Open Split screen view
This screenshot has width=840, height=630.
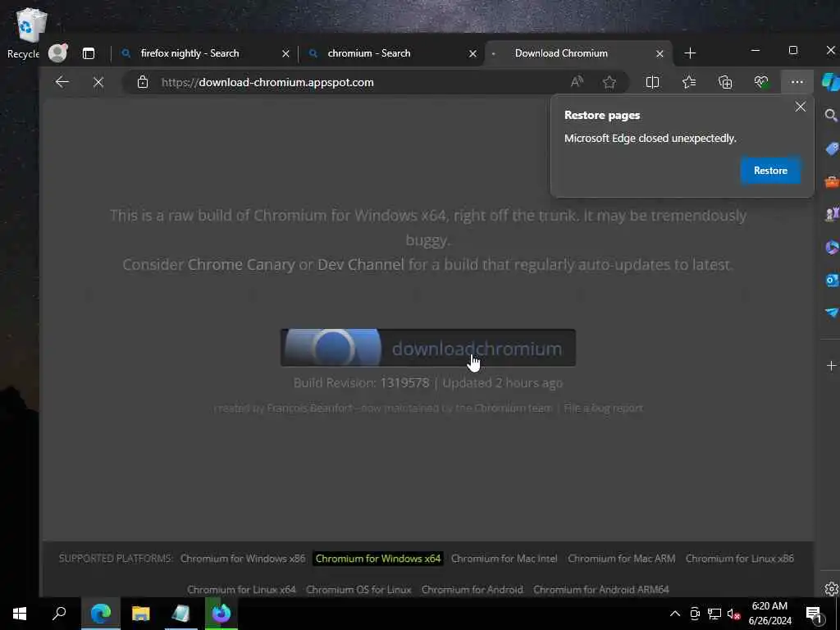click(x=652, y=82)
